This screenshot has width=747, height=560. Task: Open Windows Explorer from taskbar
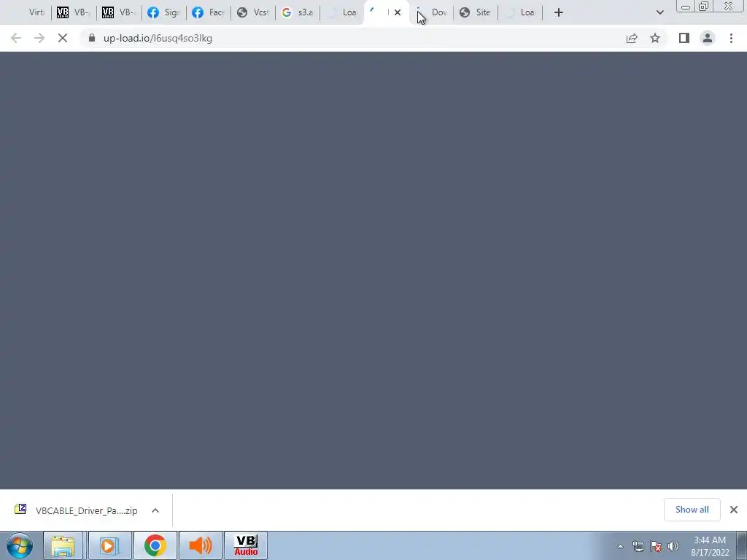click(63, 545)
